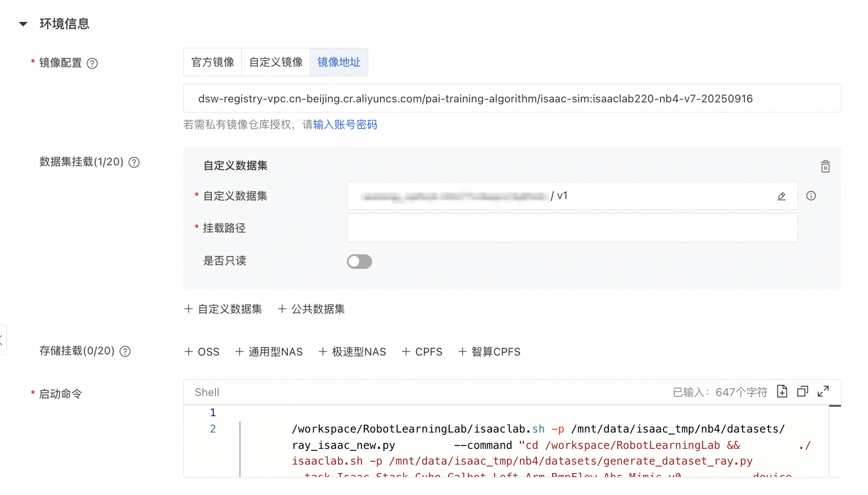Click the 已输入: 647个字符 counter text

[x=720, y=393]
